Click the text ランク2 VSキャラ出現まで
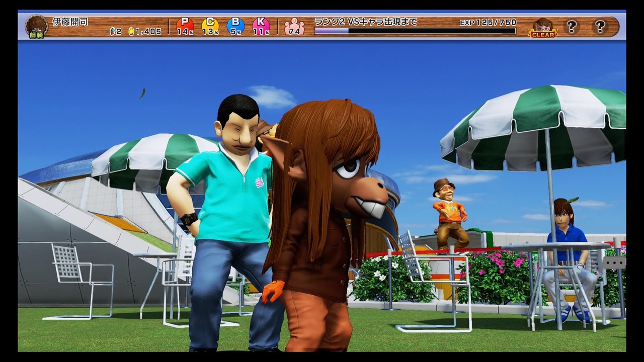644x362 pixels. pyautogui.click(x=366, y=22)
